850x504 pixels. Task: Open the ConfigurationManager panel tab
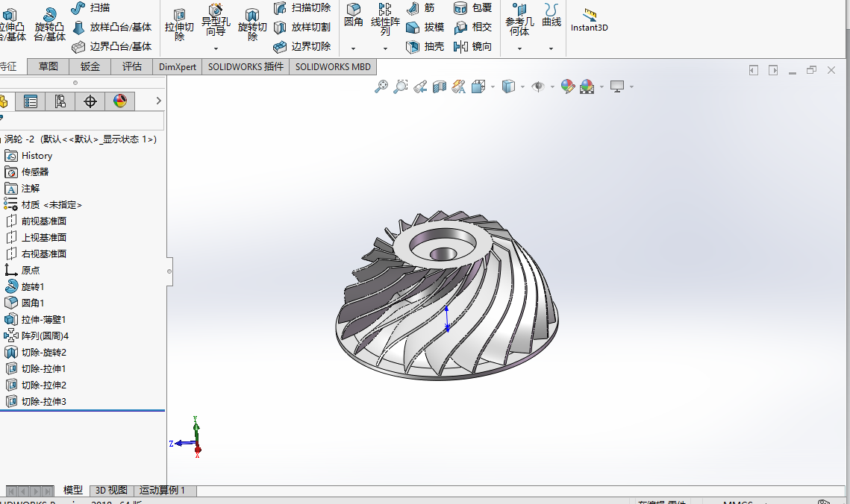(60, 101)
